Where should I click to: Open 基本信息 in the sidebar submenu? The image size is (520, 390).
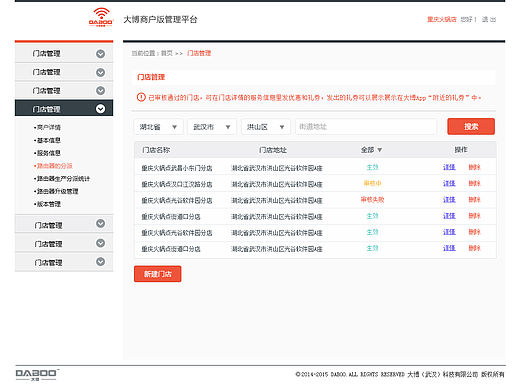click(x=48, y=140)
